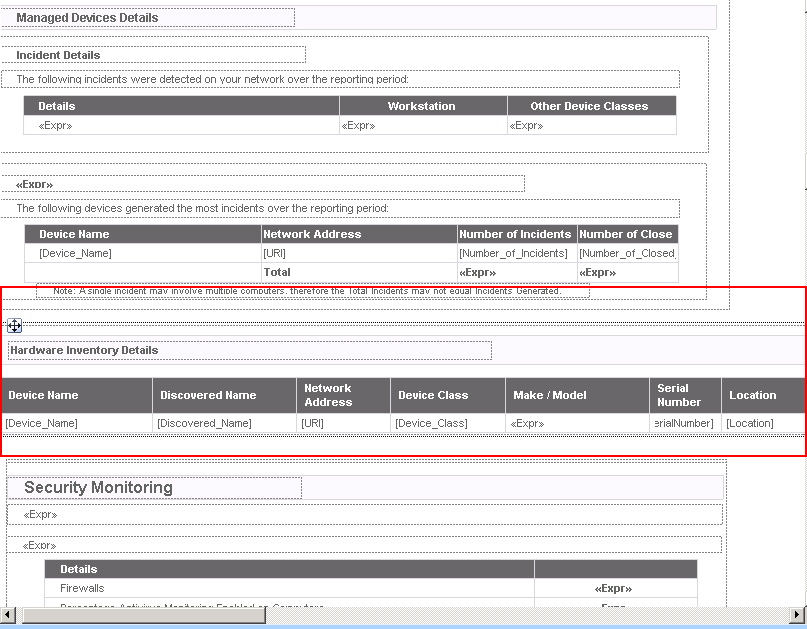Select Device Name header in Hardware Inventory table
This screenshot has height=629, width=807.
77,395
